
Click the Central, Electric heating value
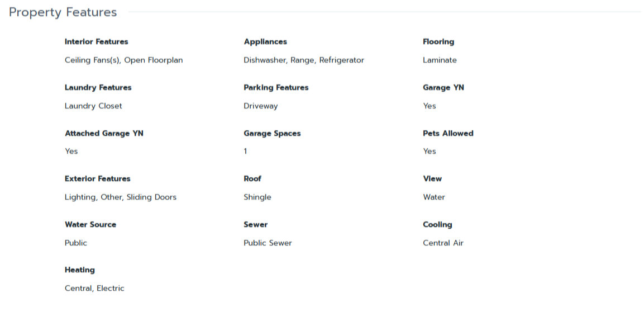[x=94, y=289]
